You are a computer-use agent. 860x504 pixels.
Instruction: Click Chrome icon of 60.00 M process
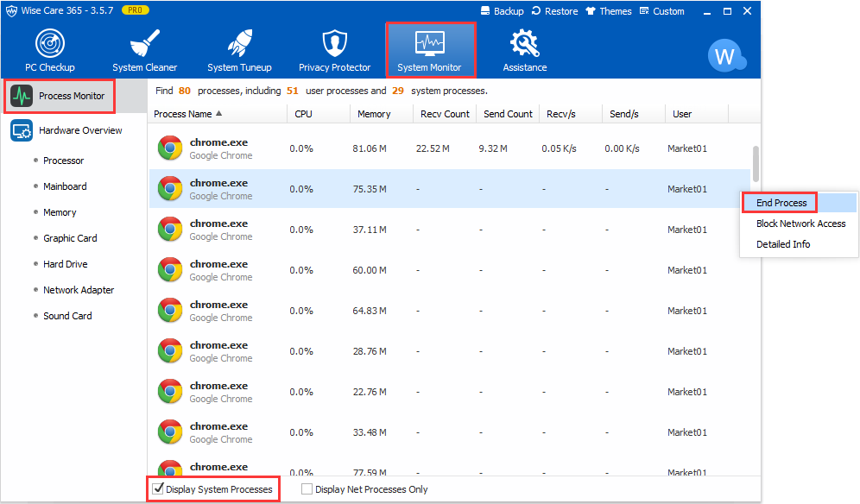[x=170, y=270]
